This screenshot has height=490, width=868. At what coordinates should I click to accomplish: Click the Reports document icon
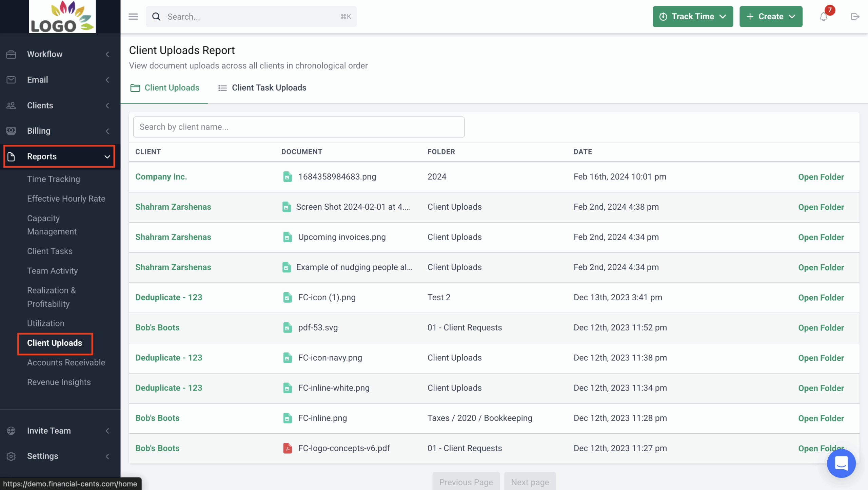[x=11, y=156]
